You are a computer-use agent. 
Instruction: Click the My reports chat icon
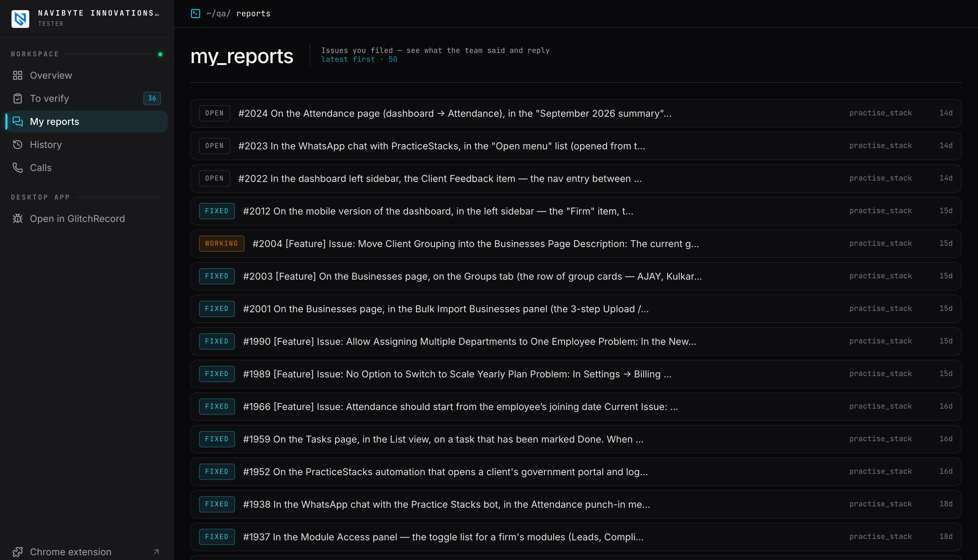tap(18, 122)
